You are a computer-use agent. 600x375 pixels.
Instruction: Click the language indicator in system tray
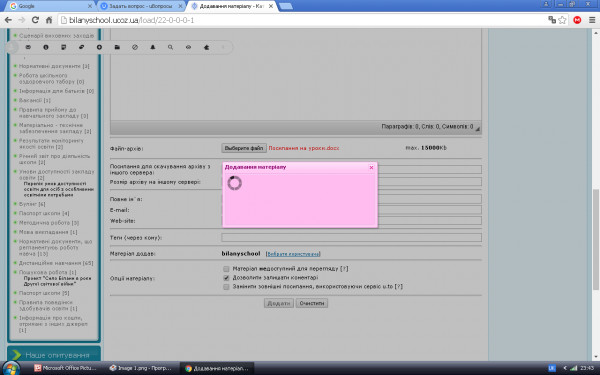pyautogui.click(x=552, y=368)
